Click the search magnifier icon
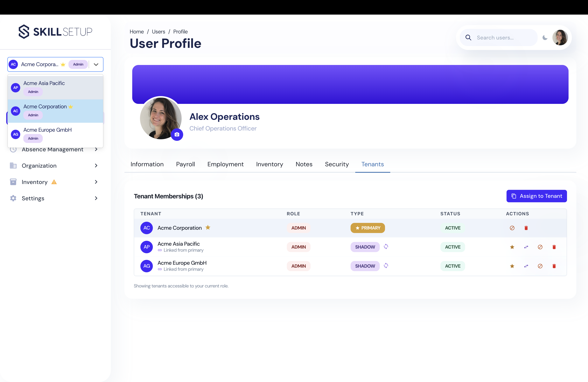 [x=468, y=38]
